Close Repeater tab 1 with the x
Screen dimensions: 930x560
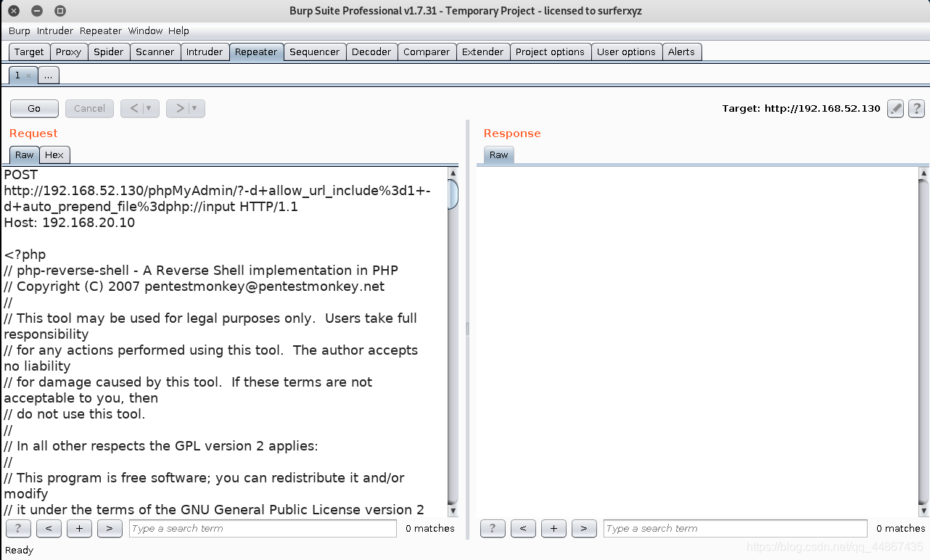(x=28, y=75)
